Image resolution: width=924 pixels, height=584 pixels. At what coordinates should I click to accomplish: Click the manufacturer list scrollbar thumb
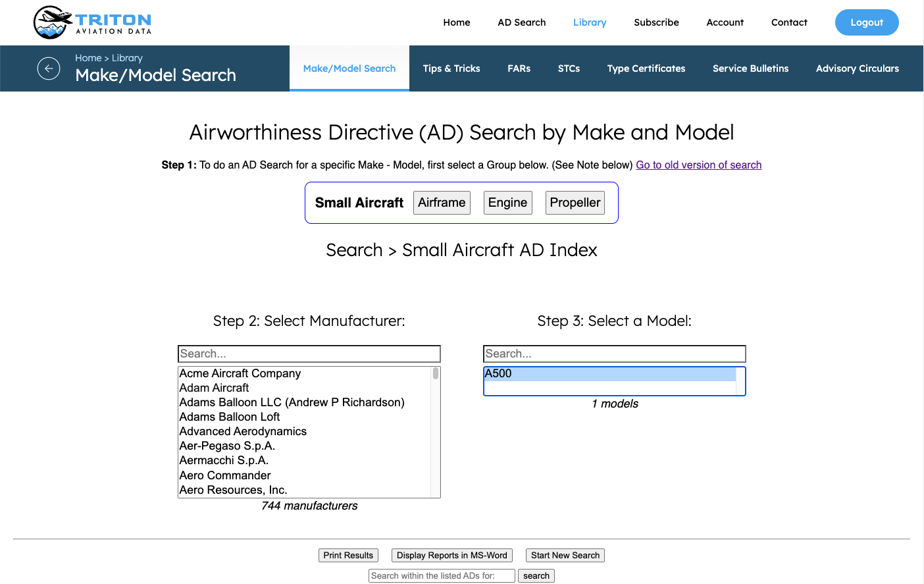point(436,373)
